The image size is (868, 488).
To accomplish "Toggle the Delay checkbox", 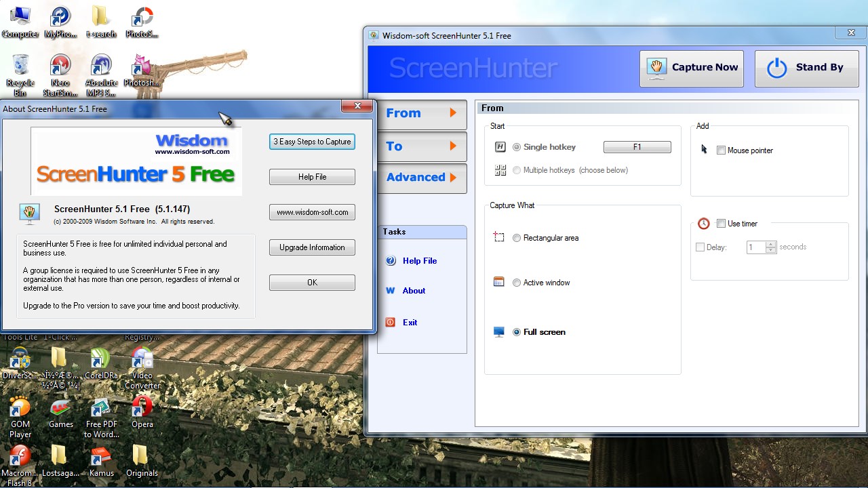I will 701,247.
